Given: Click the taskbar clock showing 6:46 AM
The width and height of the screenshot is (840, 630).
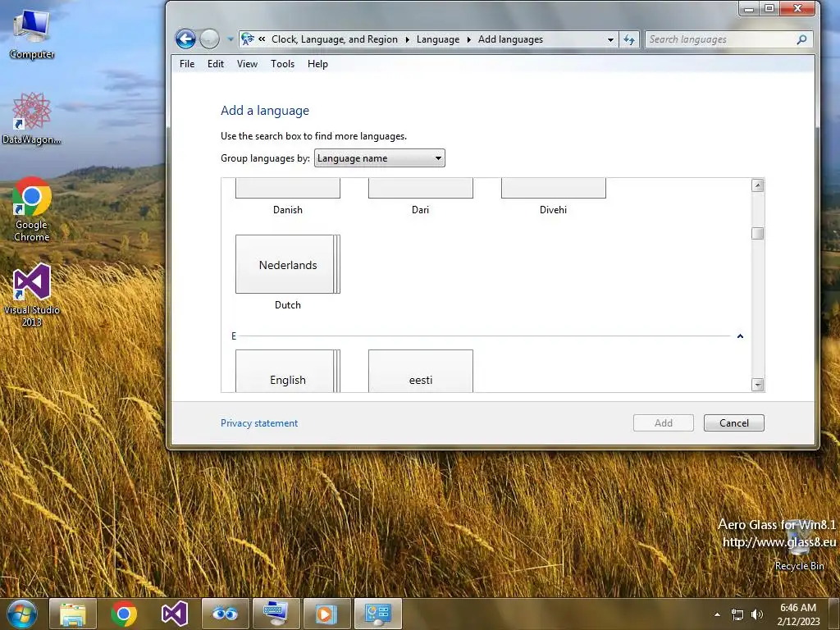Looking at the screenshot, I should point(798,614).
